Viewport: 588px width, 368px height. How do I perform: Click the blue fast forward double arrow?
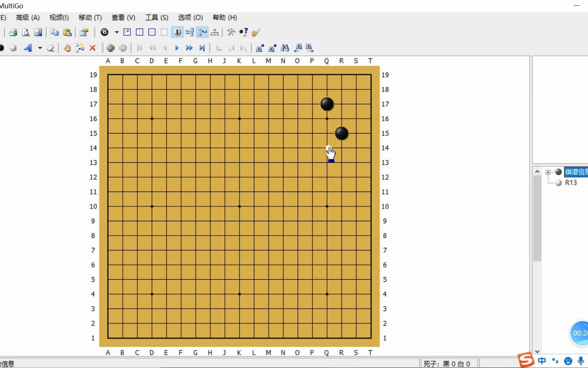point(189,48)
